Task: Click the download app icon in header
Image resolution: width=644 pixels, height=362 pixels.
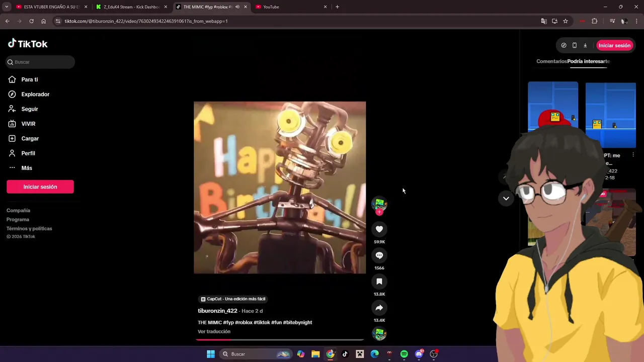Action: tap(585, 45)
